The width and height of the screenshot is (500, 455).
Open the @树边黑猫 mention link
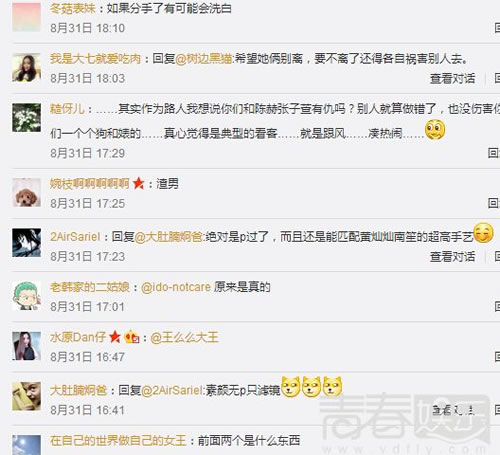(x=203, y=59)
